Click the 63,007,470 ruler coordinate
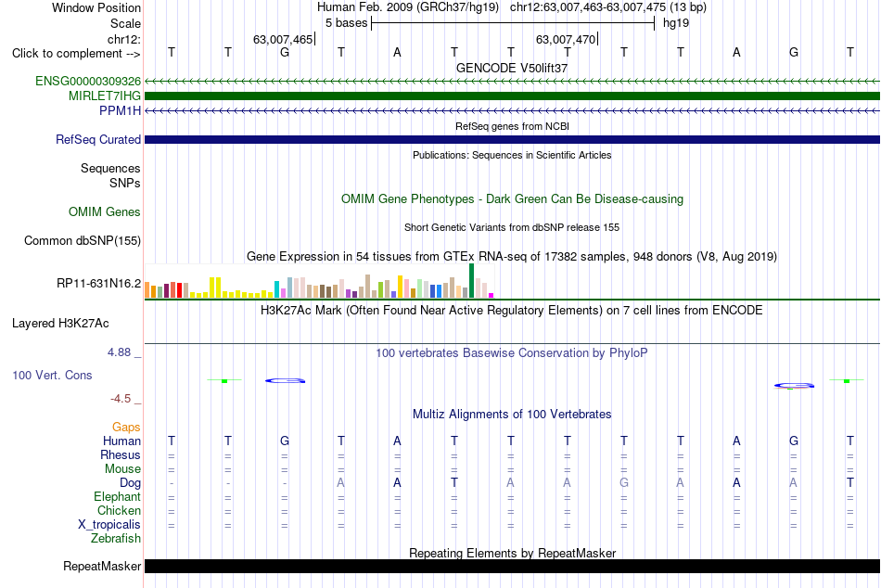881x588 pixels. (x=566, y=39)
